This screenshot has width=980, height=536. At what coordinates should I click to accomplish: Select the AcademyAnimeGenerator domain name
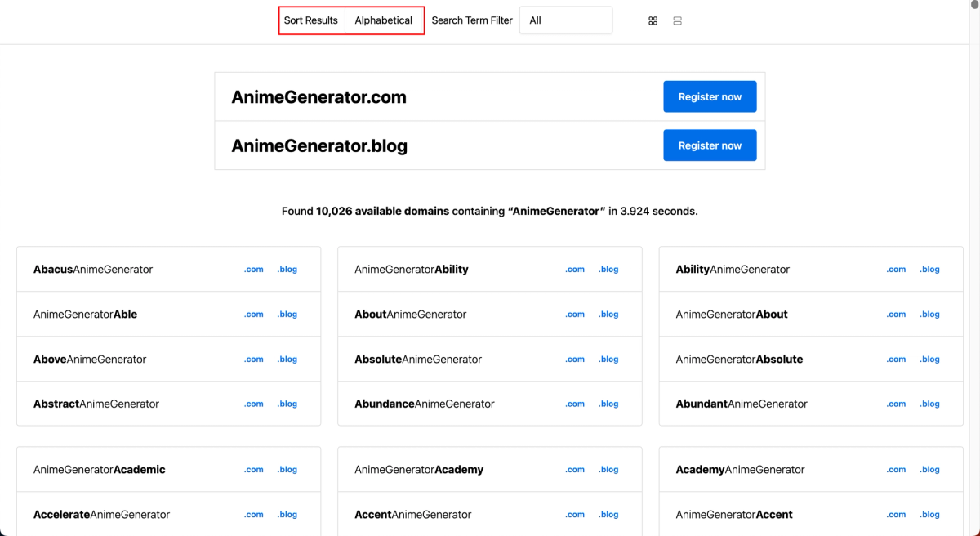(740, 470)
